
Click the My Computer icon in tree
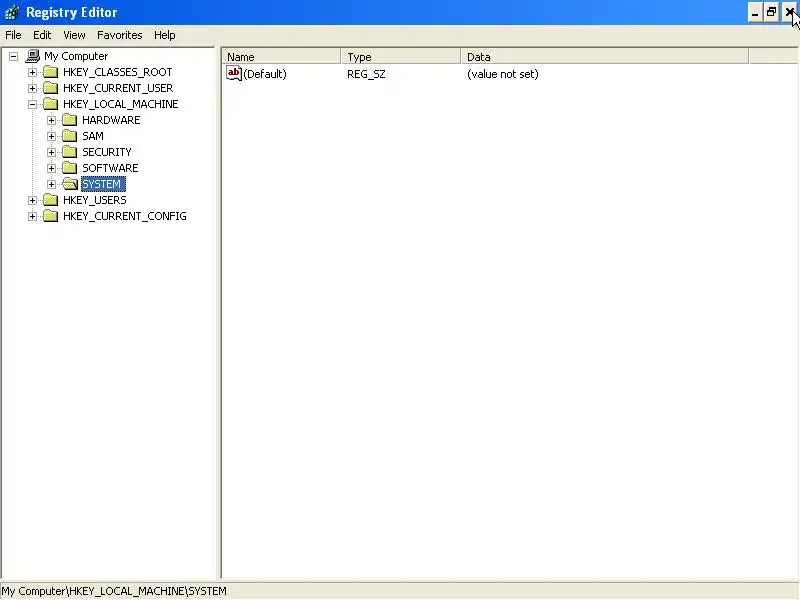[33, 56]
